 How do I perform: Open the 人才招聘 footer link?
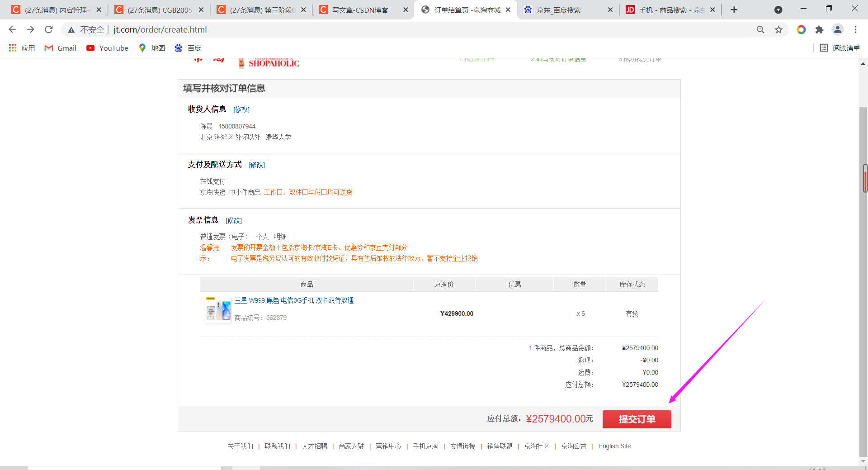click(314, 446)
